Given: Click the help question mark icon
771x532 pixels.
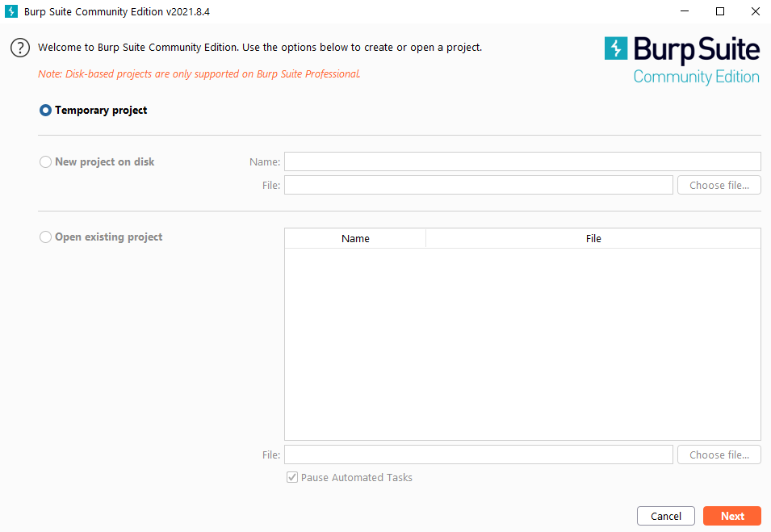Looking at the screenshot, I should click(x=20, y=48).
